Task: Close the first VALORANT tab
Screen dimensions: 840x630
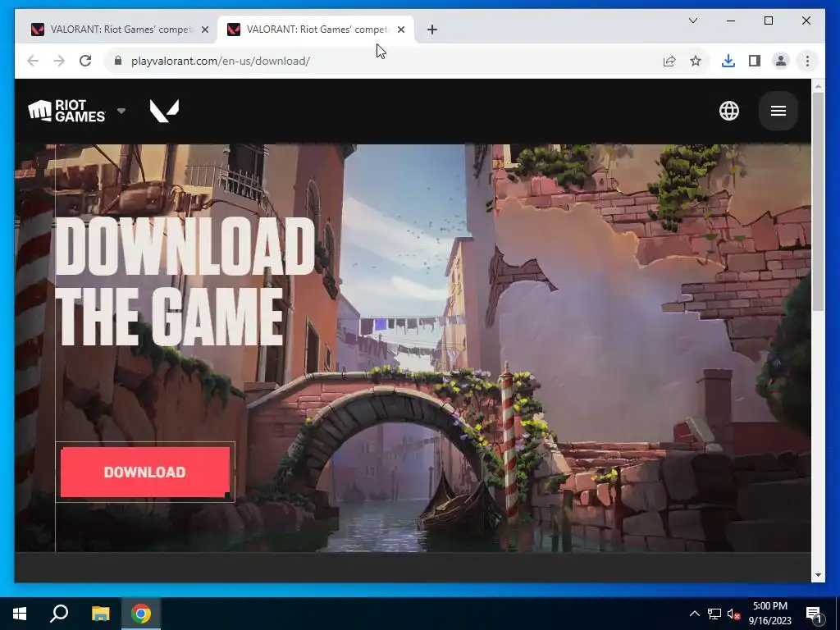Action: (204, 30)
